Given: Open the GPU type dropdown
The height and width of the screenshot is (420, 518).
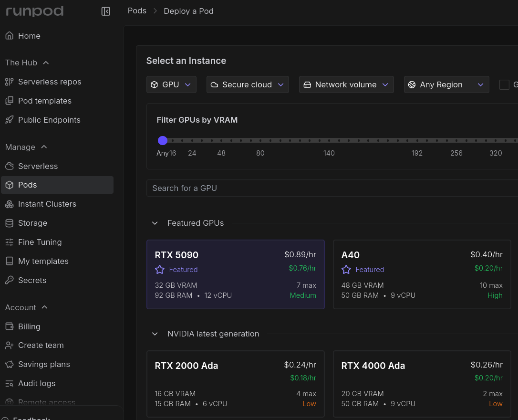Looking at the screenshot, I should pos(171,84).
